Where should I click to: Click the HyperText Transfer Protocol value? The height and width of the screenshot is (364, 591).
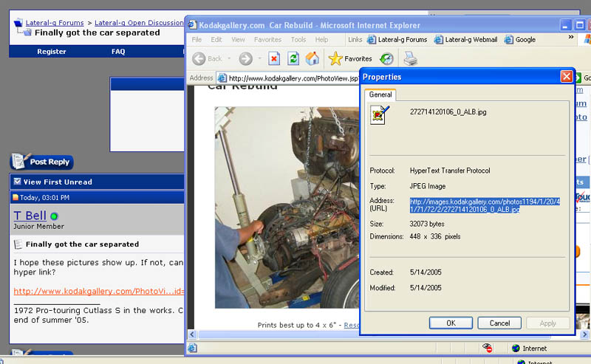click(450, 171)
